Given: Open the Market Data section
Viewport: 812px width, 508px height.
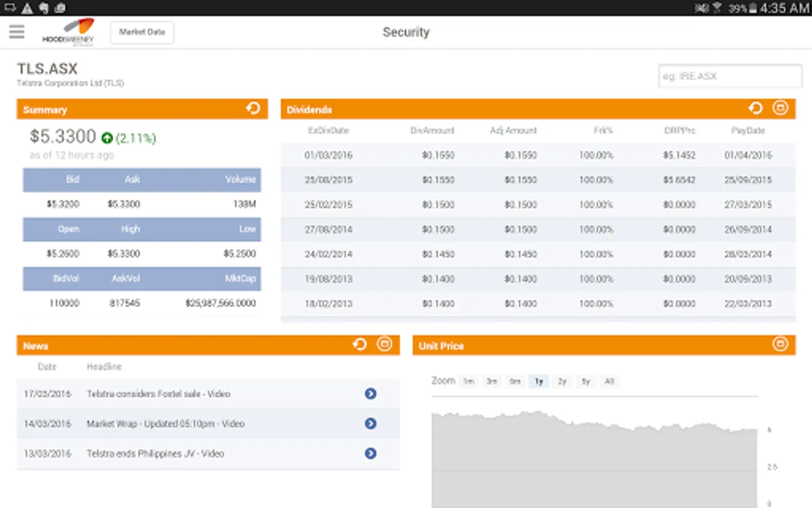Looking at the screenshot, I should (142, 32).
